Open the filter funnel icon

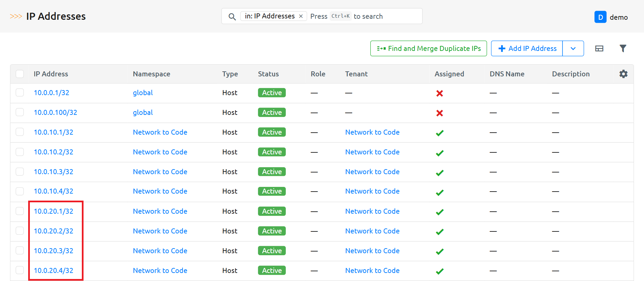tap(623, 49)
